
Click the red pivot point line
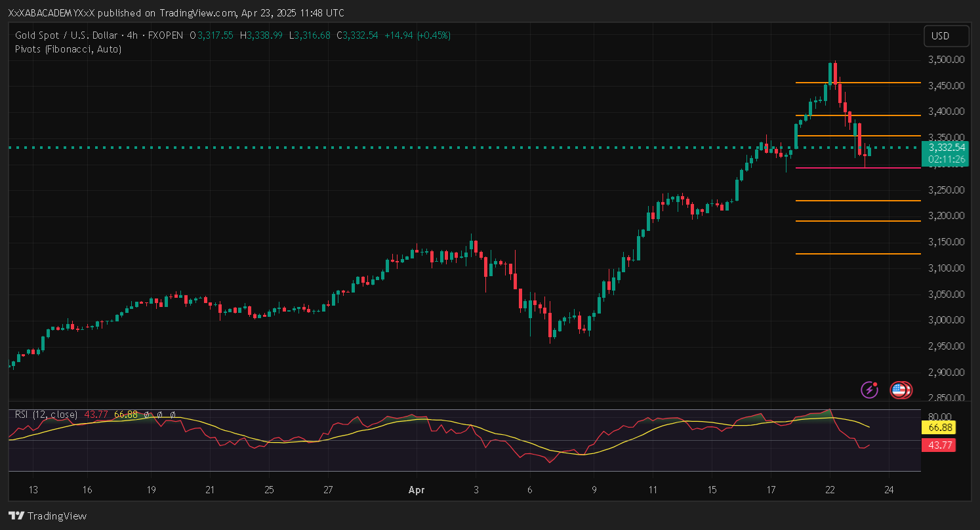[853, 168]
